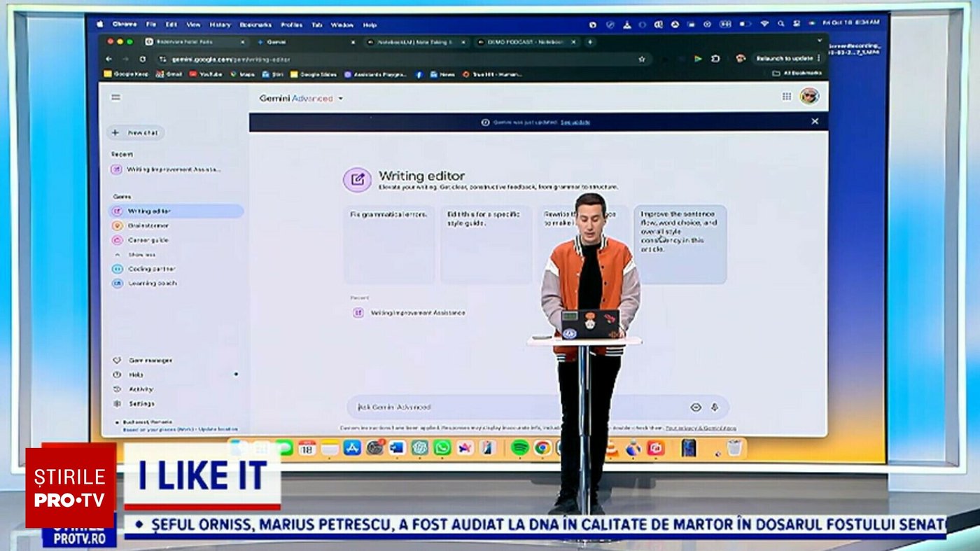
Task: Open the Bookmarks menu
Action: click(255, 25)
